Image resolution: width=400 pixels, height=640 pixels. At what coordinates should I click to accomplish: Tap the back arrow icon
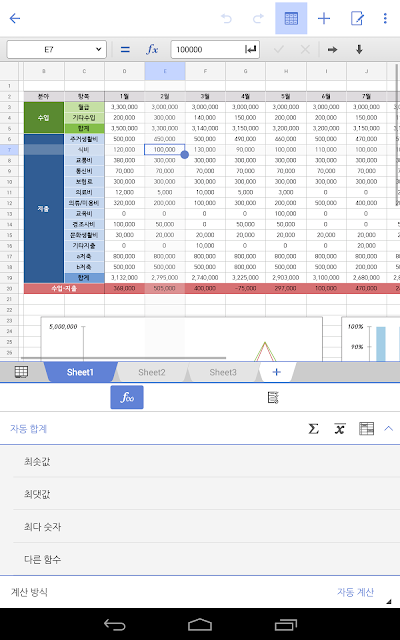pyautogui.click(x=15, y=18)
